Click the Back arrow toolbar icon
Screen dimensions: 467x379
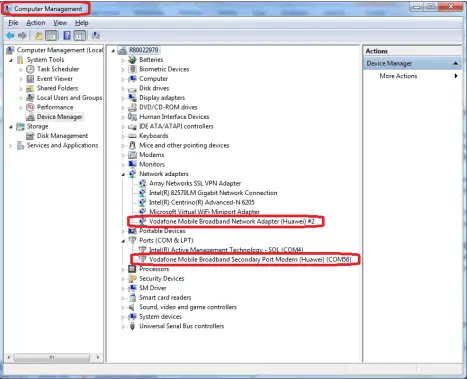pos(10,35)
